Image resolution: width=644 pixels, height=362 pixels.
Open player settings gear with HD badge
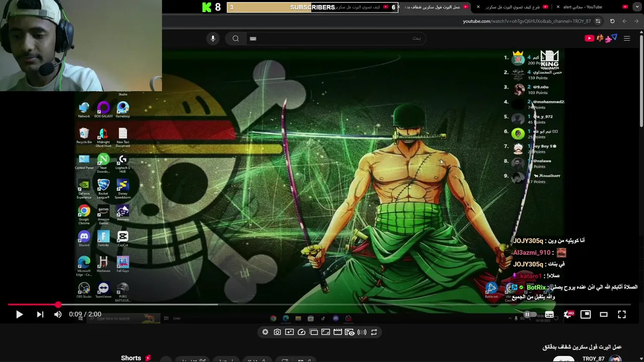point(568,314)
